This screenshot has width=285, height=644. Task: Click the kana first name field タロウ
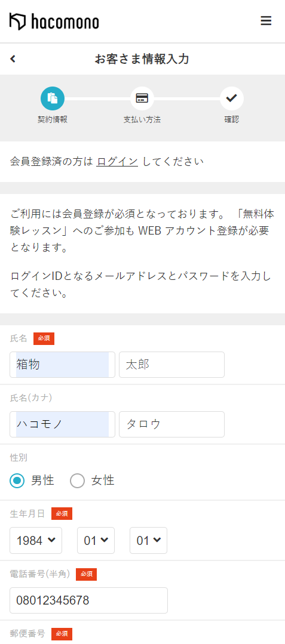coord(172,424)
